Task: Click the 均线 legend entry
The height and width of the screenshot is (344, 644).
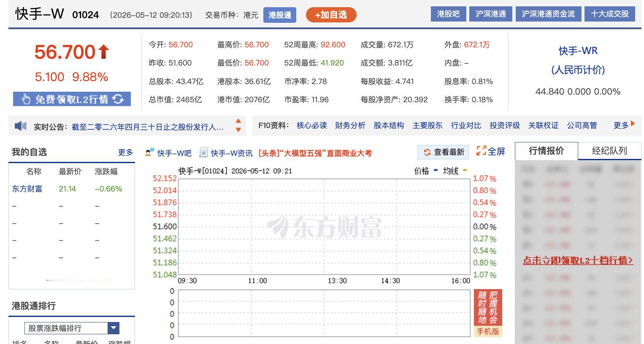Action: [455, 171]
